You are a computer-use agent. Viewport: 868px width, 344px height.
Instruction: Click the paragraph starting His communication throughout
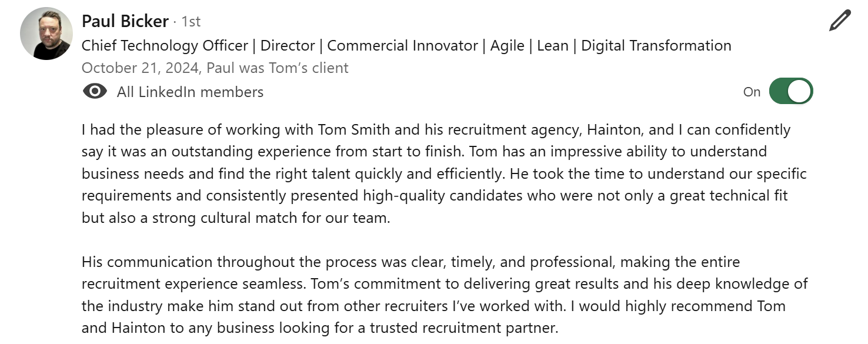point(445,295)
